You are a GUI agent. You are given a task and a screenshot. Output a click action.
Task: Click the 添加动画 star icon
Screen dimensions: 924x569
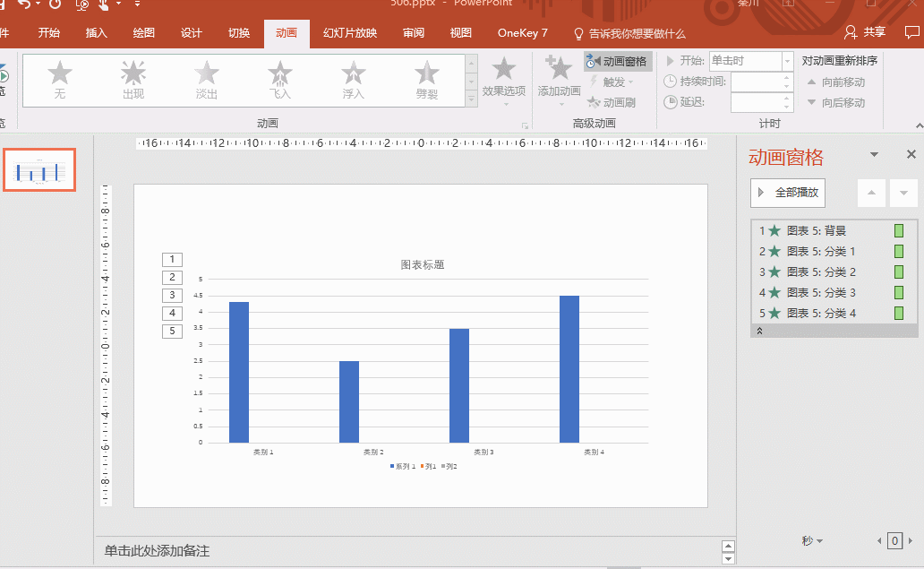(x=559, y=69)
